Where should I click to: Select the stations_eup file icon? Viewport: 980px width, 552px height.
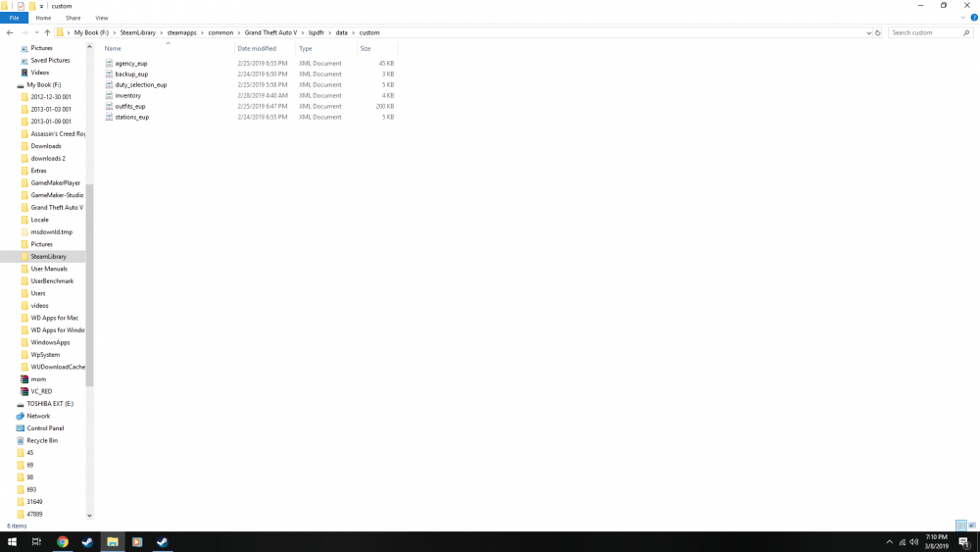pos(109,117)
